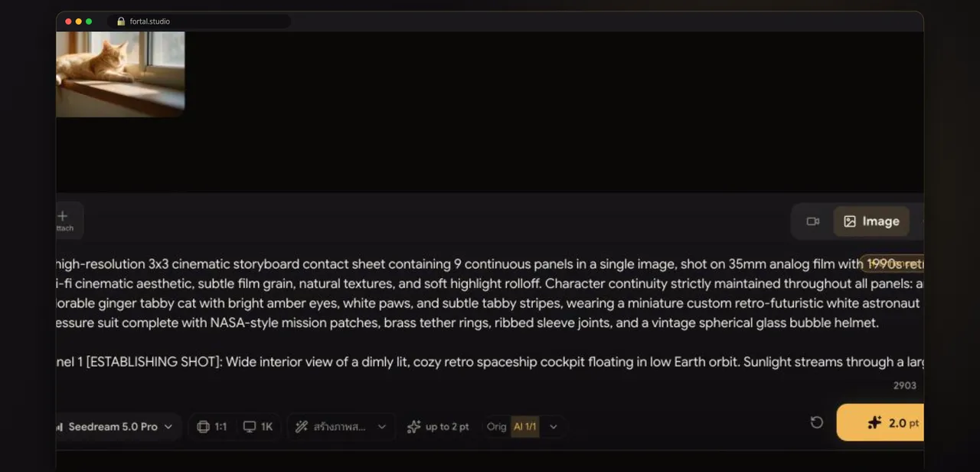Click the Seedream model bars icon
The image size is (980, 472).
[60, 427]
